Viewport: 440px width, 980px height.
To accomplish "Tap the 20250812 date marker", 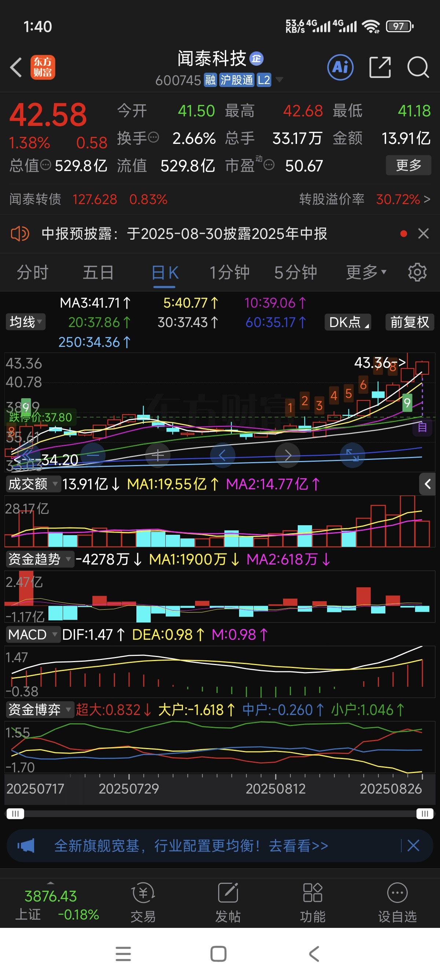I will [275, 788].
